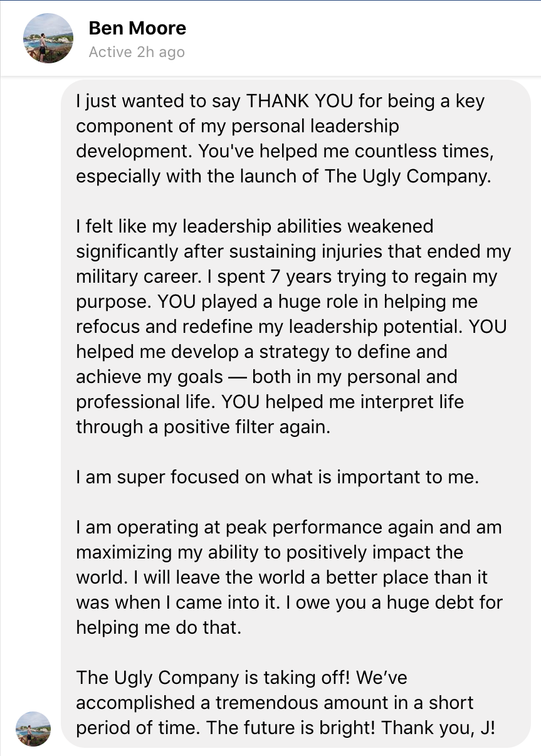Image resolution: width=541 pixels, height=756 pixels.
Task: Select the paragraph starting 'I felt like my leadership'
Action: point(293,326)
